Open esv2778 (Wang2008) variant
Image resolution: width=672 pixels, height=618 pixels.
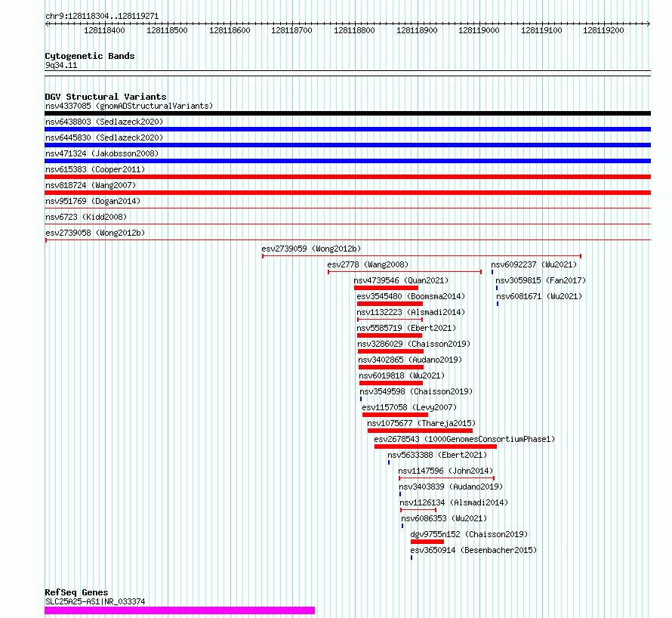point(368,264)
